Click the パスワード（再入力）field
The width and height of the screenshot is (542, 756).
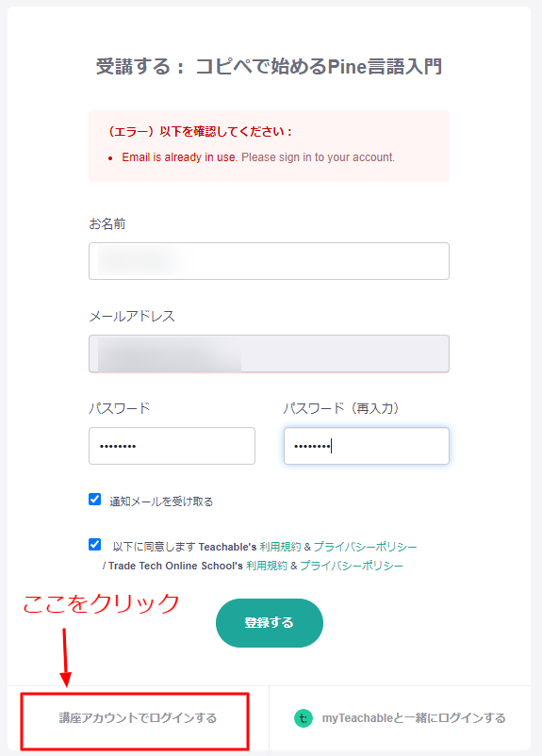pyautogui.click(x=367, y=446)
